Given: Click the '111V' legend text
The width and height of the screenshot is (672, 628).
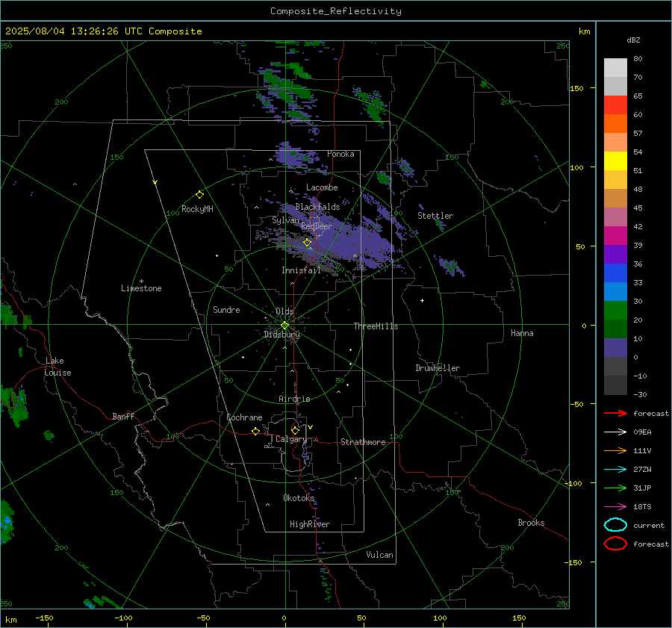Looking at the screenshot, I should (642, 450).
